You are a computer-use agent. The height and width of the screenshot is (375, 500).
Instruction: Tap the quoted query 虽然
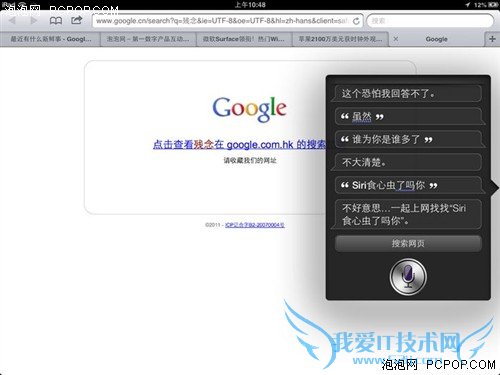tap(409, 116)
